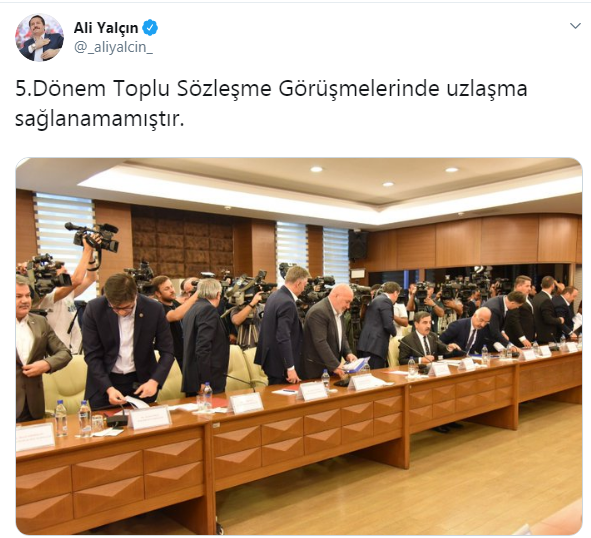The height and width of the screenshot is (538, 591).
Task: Click the word 'uzlaşma' in the tweet
Action: 487,89
